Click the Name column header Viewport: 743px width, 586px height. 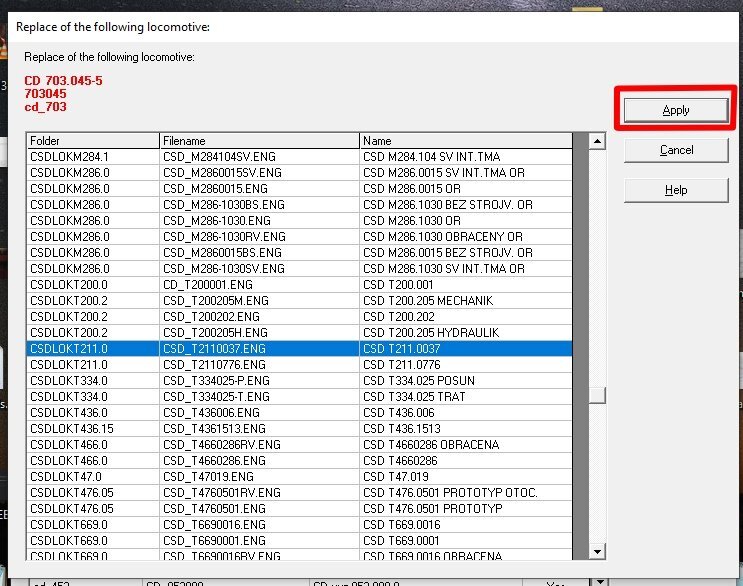point(466,141)
